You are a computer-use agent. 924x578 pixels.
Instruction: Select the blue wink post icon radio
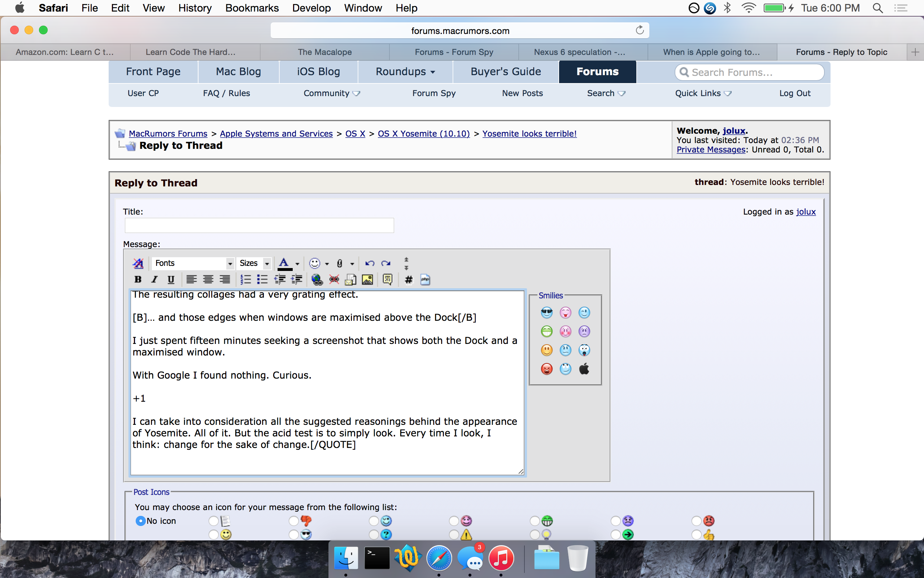pyautogui.click(x=374, y=521)
